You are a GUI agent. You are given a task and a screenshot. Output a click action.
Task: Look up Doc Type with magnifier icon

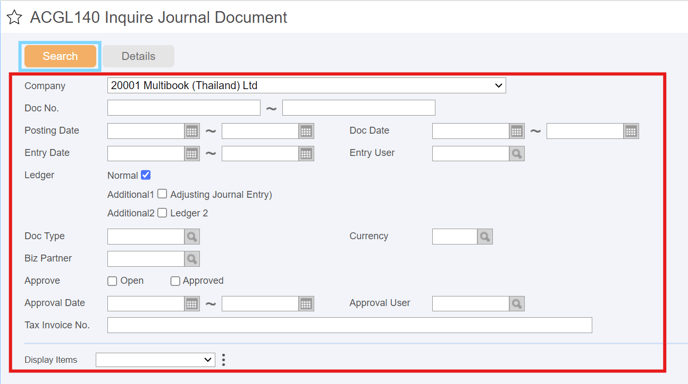tap(192, 237)
